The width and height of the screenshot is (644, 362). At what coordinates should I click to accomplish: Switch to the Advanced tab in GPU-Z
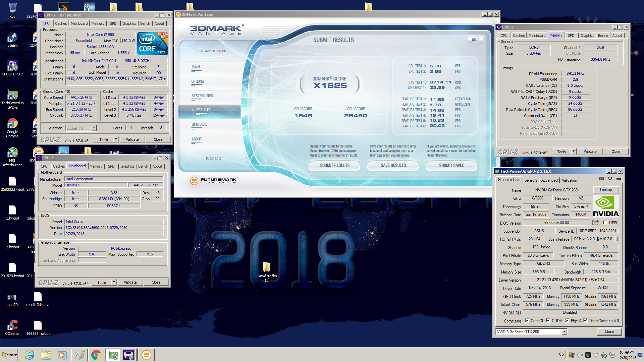click(x=549, y=180)
